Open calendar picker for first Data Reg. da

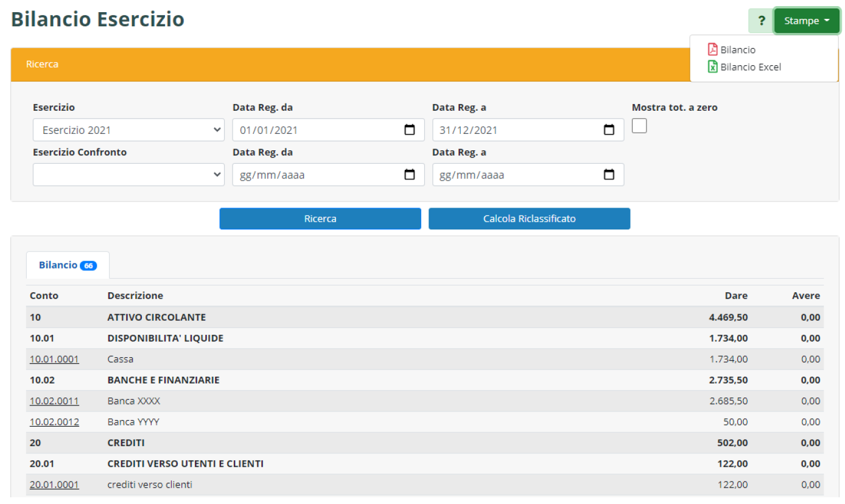click(x=410, y=130)
